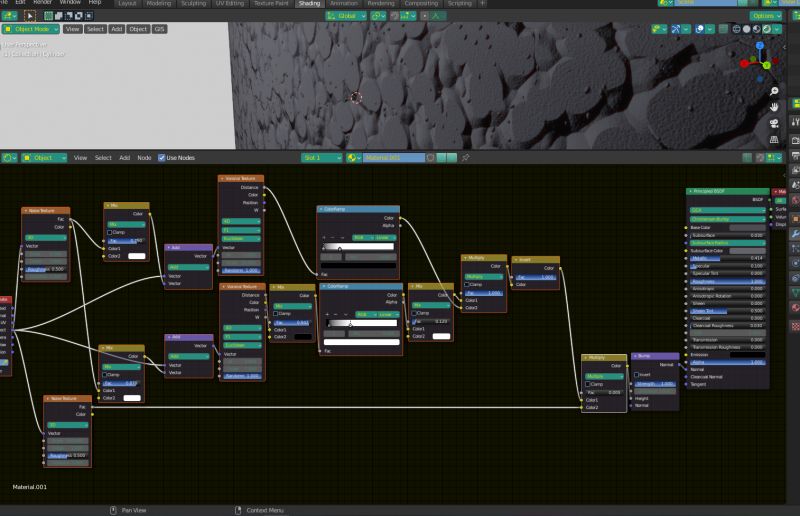Switch viewport to wireframe shading
800x516 pixels.
coord(736,29)
